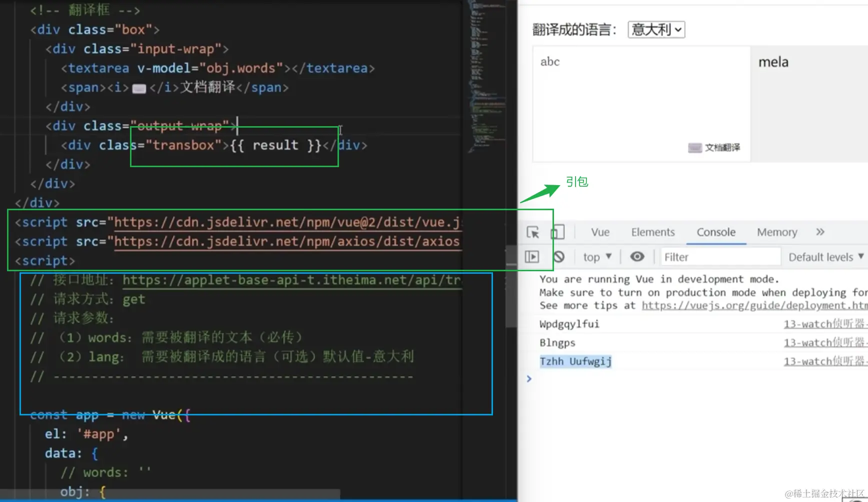Click the Wpdgqylfui console message
This screenshot has height=502, width=868.
tap(569, 324)
